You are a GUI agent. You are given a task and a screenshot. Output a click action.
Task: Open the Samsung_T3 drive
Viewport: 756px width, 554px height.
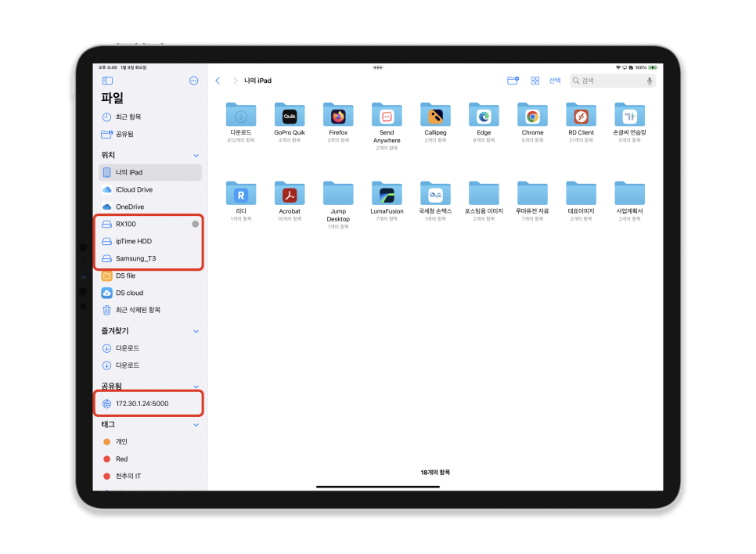tap(150, 258)
